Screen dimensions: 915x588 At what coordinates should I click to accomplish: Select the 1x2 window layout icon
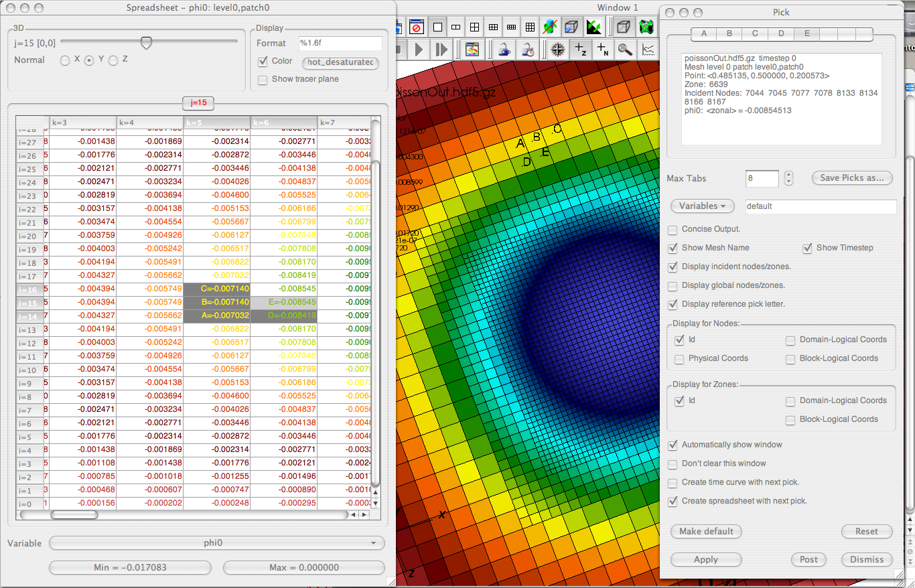455,27
